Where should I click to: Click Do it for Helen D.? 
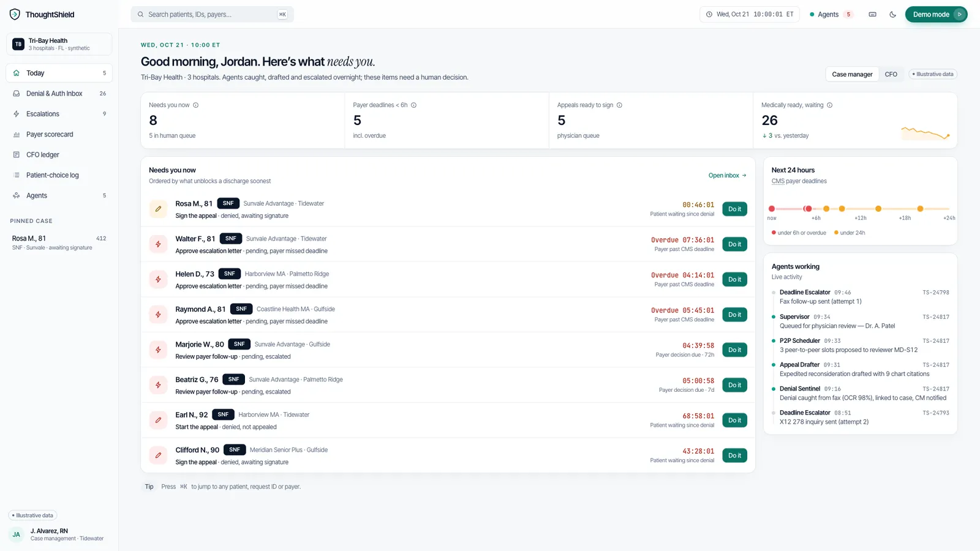[x=734, y=279]
